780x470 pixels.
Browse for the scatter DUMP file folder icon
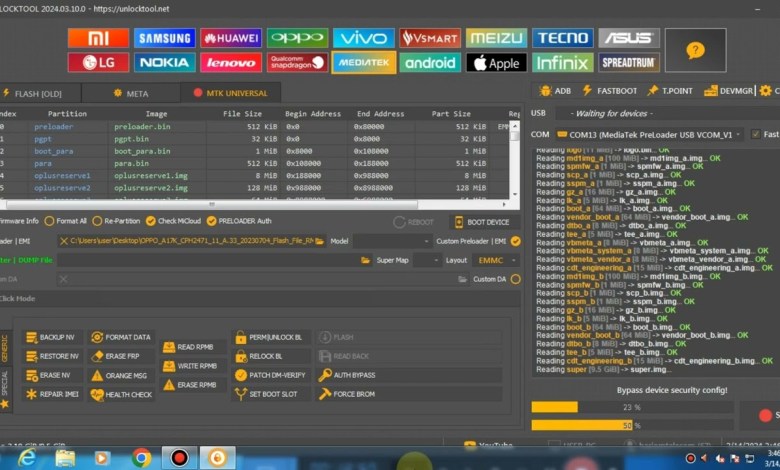[366, 260]
